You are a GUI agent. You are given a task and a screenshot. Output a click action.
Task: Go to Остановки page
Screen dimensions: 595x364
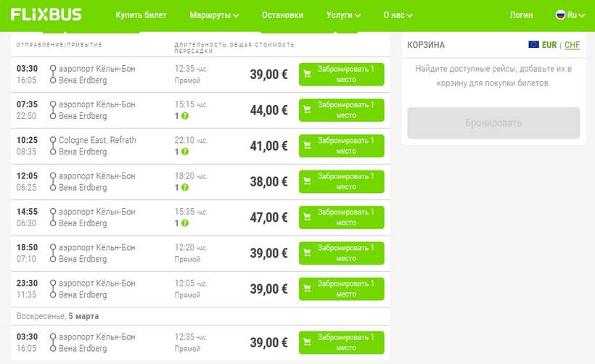tap(282, 15)
